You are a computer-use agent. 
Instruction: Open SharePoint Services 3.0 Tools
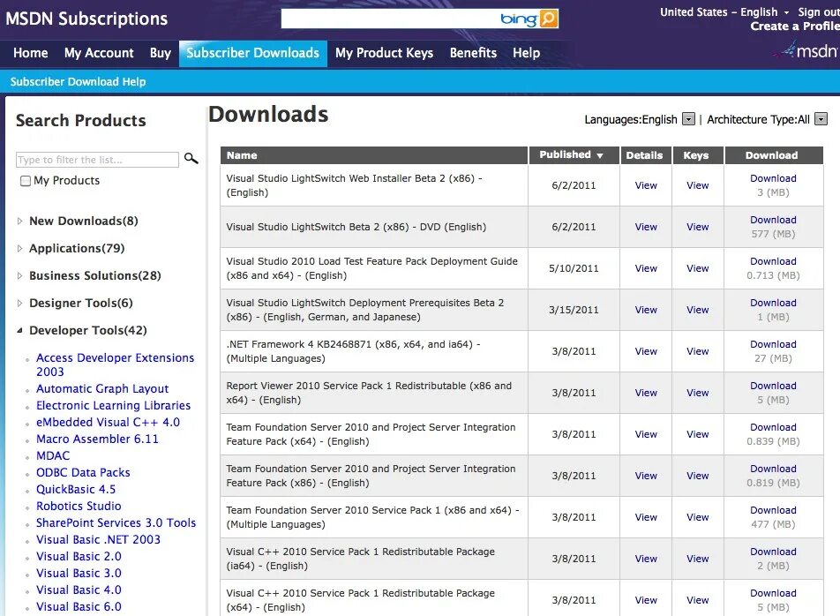116,522
